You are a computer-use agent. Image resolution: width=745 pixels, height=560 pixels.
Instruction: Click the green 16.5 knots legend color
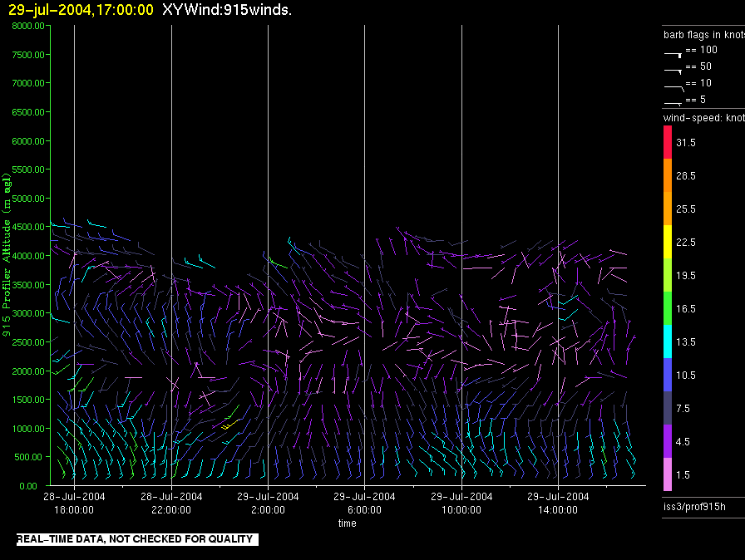[668, 308]
